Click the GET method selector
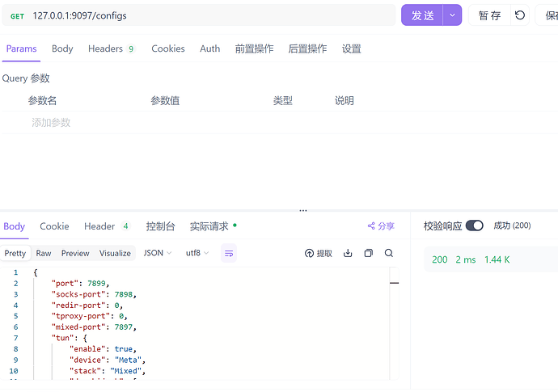 [x=17, y=16]
